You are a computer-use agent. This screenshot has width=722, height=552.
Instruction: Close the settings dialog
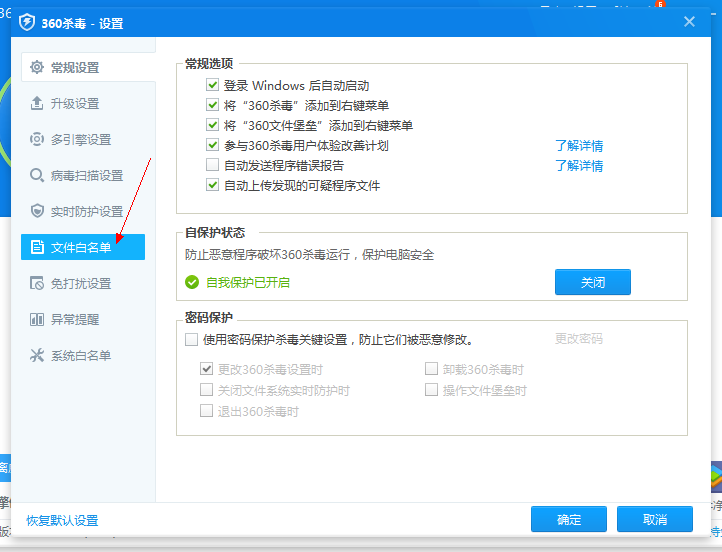click(x=689, y=22)
